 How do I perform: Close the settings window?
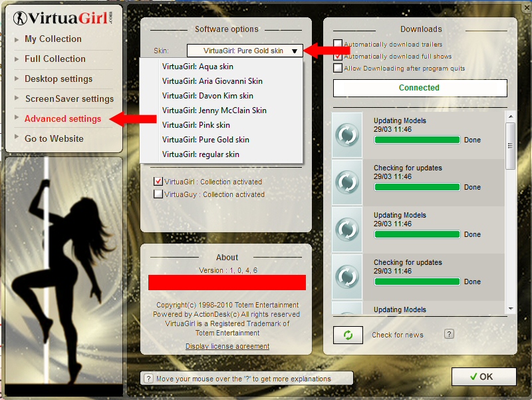tap(527, 7)
